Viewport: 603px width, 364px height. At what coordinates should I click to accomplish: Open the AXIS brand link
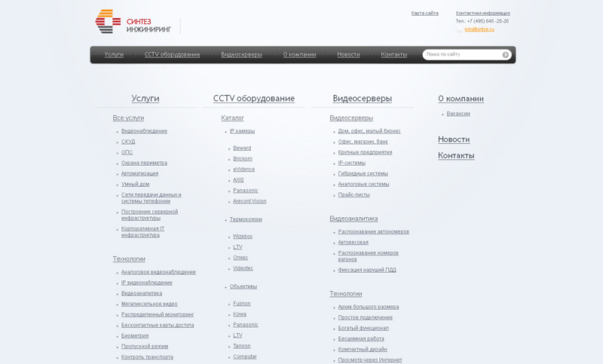238,180
